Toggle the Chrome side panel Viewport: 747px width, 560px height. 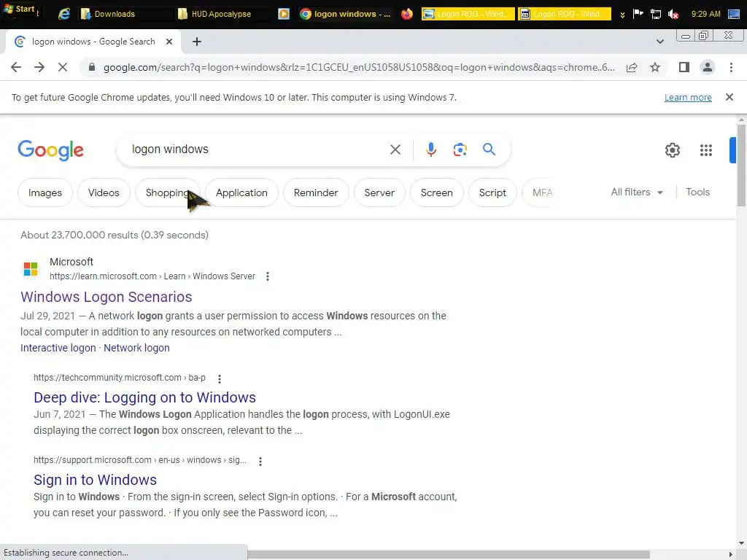click(x=684, y=67)
